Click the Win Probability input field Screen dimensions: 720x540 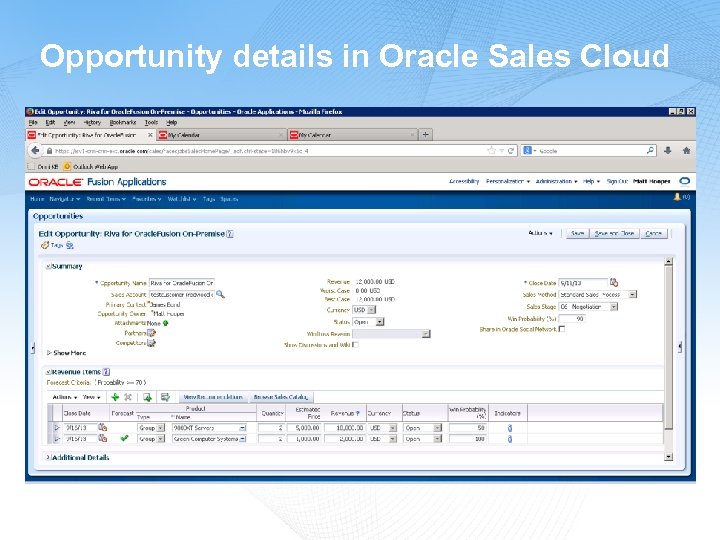(572, 318)
